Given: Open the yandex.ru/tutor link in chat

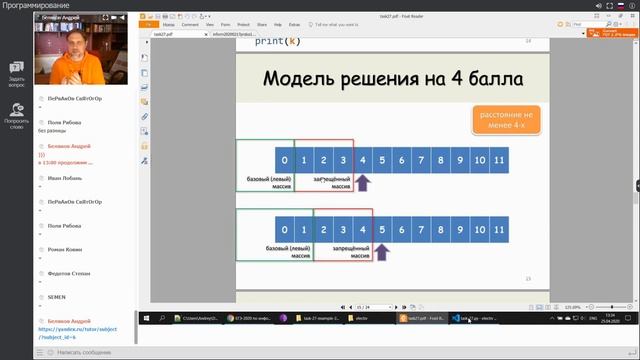Looking at the screenshot, I should coord(78,333).
